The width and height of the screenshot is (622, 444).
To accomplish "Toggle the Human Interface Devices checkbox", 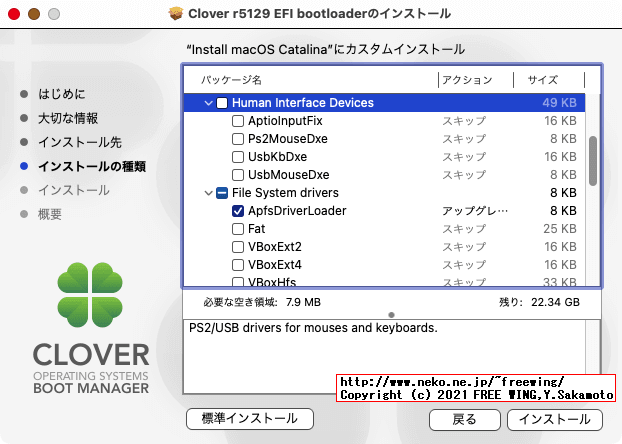I will [x=222, y=103].
